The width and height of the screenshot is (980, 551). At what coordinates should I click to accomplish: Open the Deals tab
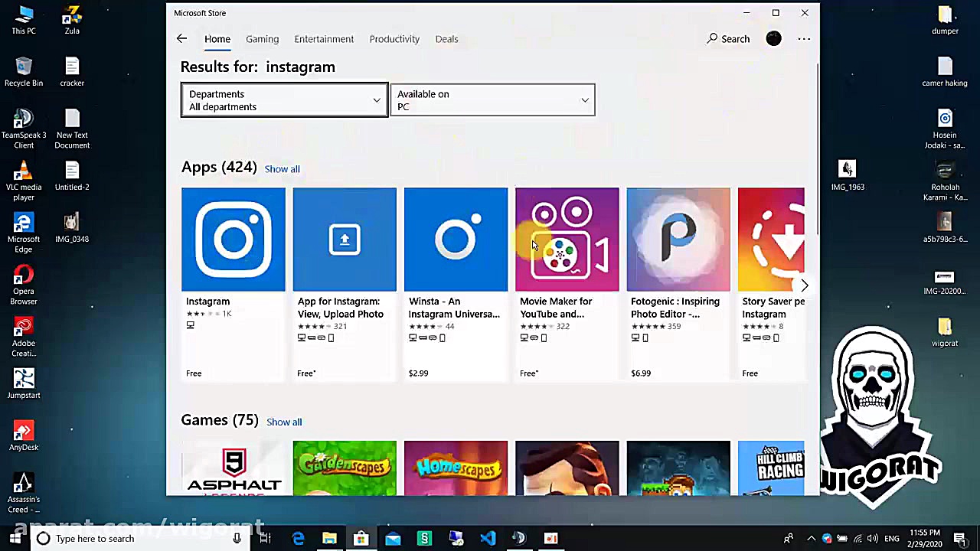click(x=446, y=39)
